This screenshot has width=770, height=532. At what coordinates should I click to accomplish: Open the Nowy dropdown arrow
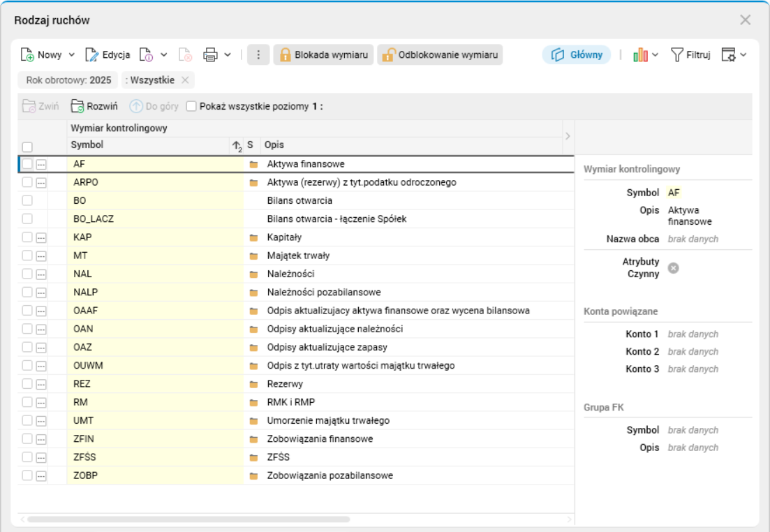71,55
